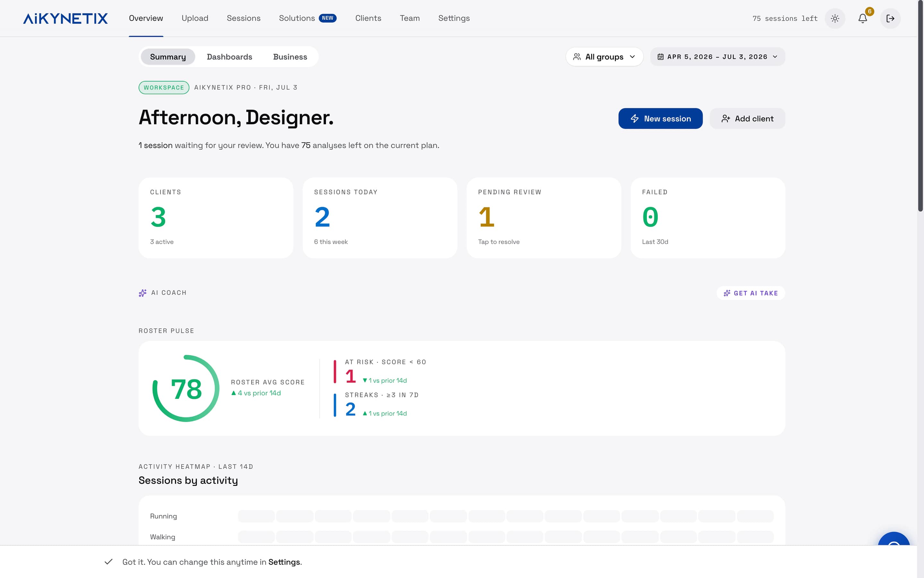Click the AI Coach sparkle icon
Screen dimensions: 924x578
(x=142, y=293)
